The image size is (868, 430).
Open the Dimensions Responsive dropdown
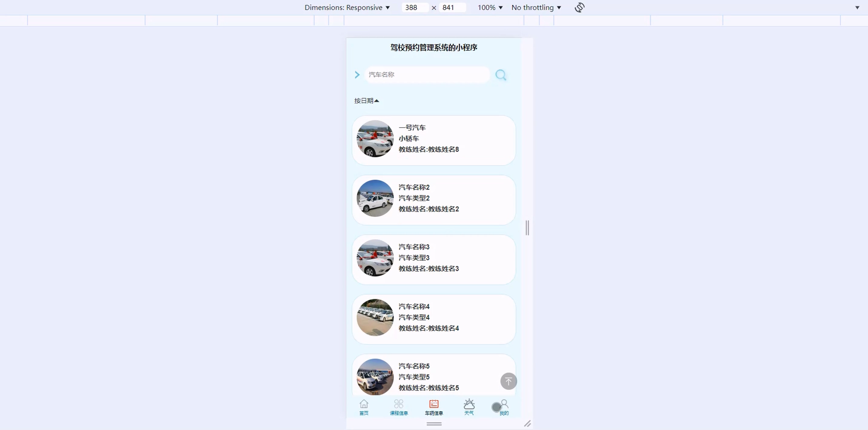[x=347, y=7]
